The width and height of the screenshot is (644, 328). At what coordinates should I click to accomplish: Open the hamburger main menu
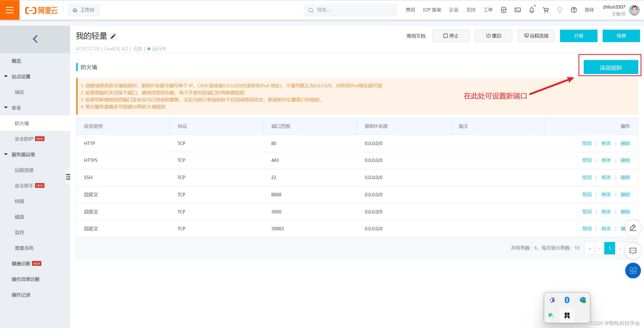point(10,10)
